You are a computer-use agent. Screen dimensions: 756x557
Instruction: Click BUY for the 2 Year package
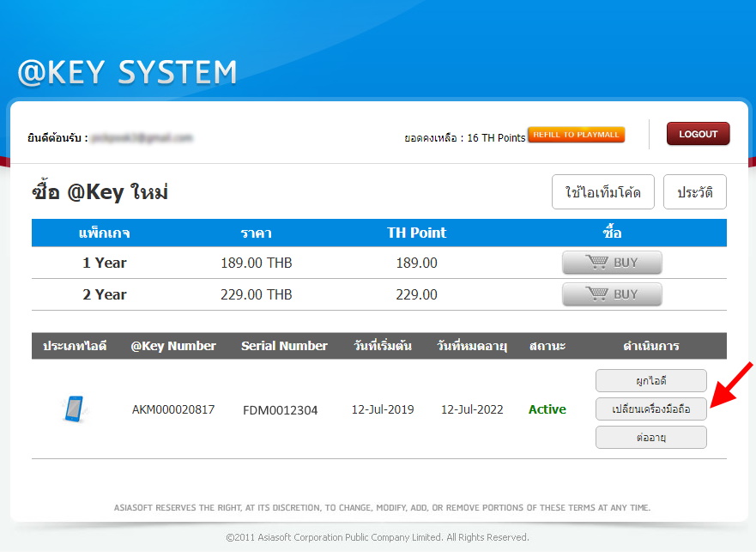point(612,294)
